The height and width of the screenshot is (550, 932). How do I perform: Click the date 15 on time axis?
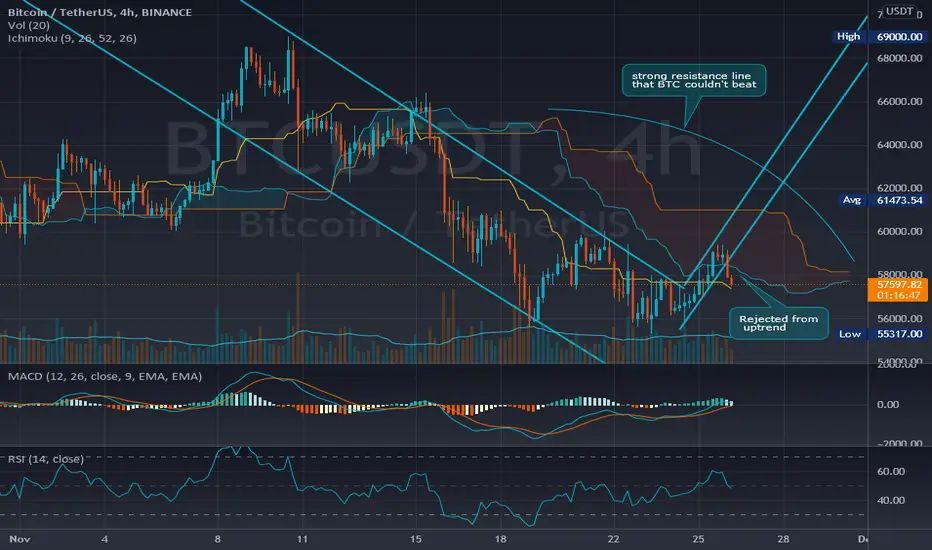point(415,539)
